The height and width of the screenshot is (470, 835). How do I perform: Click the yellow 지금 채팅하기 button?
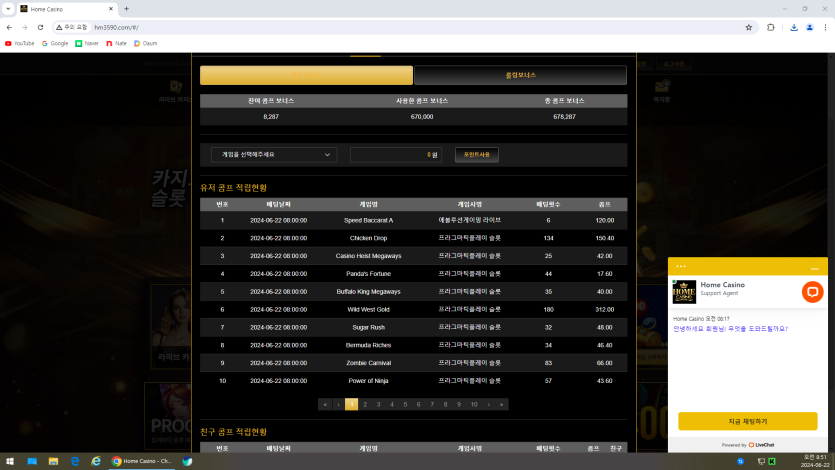[747, 421]
